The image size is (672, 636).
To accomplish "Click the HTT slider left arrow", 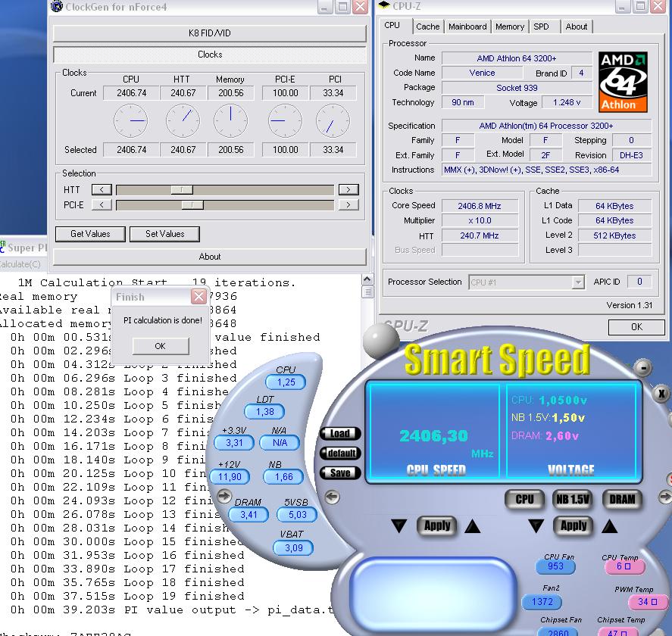I will click(102, 189).
